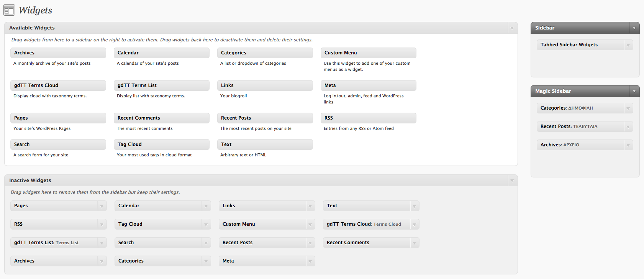This screenshot has height=279, width=644.
Task: Expand the Recent Posts ΤΕΛΕΥΤΑΙΑ widget arrow
Action: tap(628, 127)
